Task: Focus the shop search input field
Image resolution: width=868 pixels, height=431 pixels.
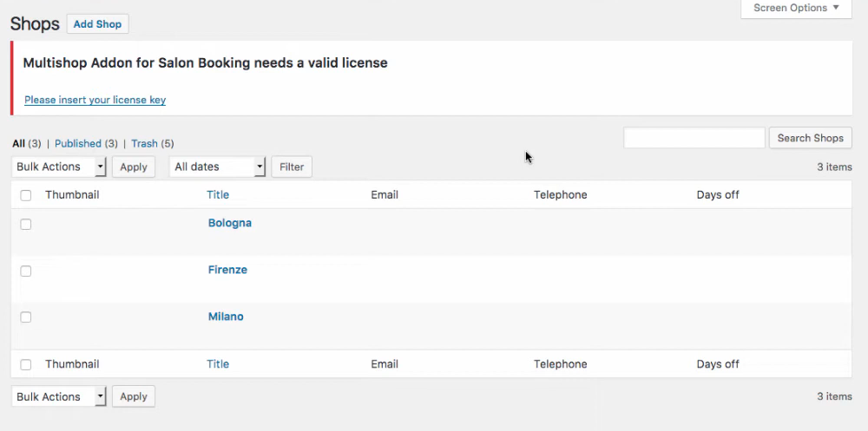Action: point(694,138)
